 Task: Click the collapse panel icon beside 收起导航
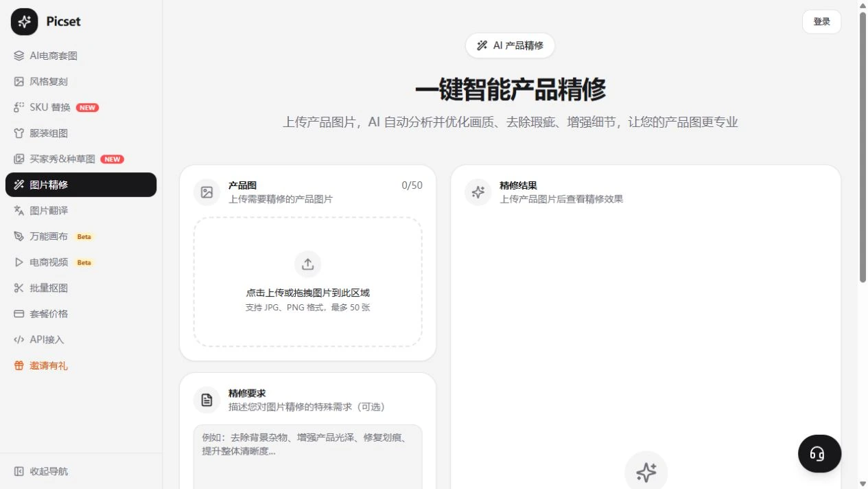pyautogui.click(x=19, y=471)
